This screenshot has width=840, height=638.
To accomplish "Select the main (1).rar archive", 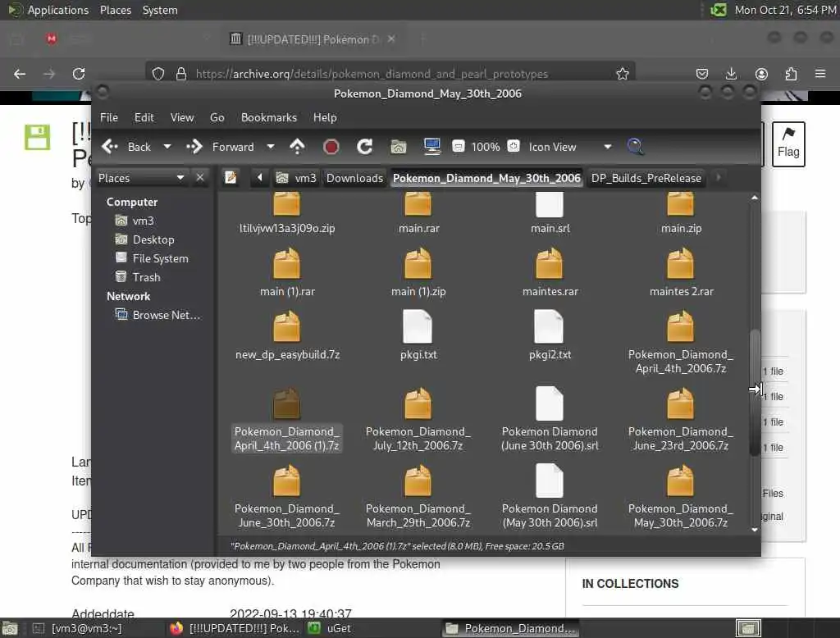I will tap(287, 272).
